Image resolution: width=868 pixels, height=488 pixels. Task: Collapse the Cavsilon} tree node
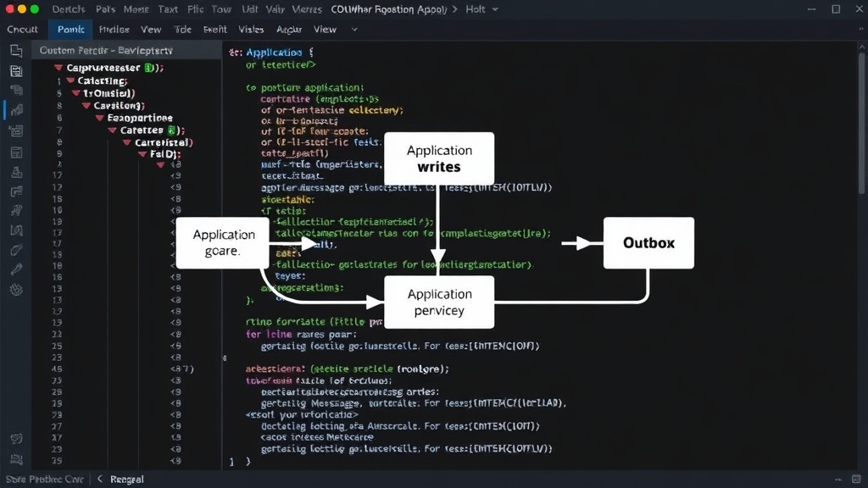(86, 105)
